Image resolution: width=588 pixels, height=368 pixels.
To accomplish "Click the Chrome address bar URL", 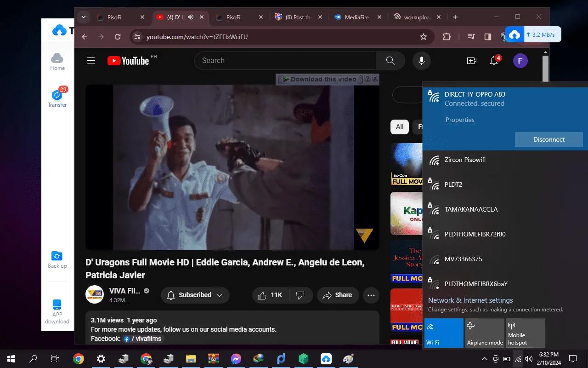I will click(197, 37).
